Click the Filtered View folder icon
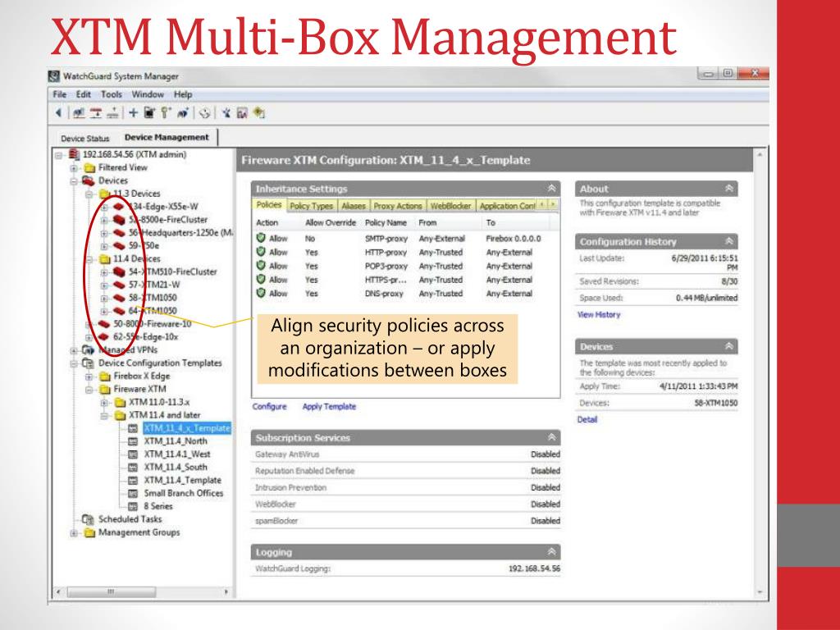Image resolution: width=840 pixels, height=630 pixels. tap(89, 167)
